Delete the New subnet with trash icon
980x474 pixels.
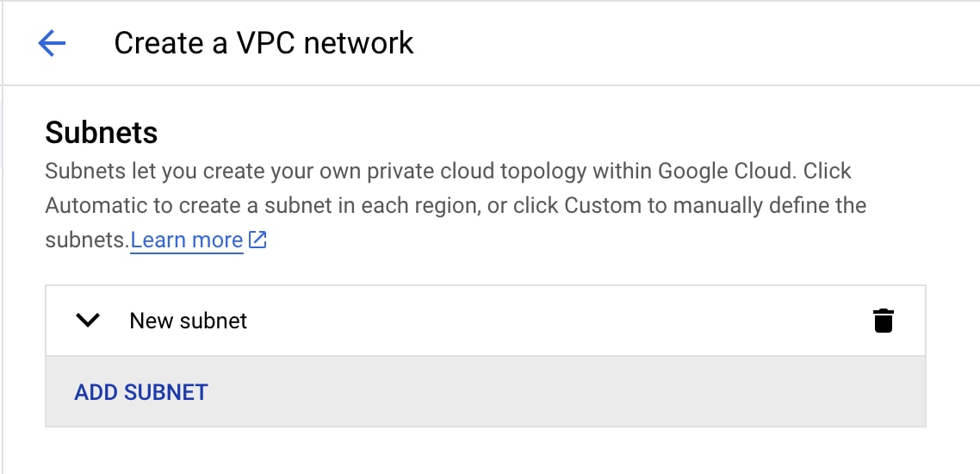884,321
